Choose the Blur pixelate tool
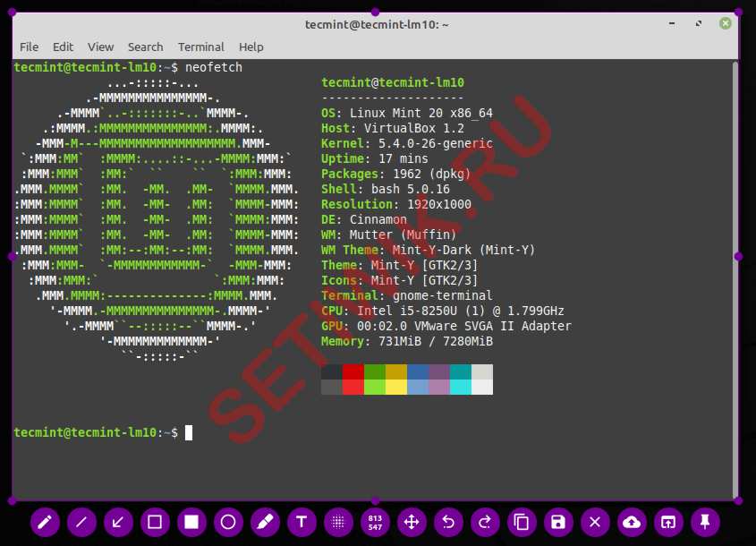Viewport: 756px width, 546px height. (338, 522)
